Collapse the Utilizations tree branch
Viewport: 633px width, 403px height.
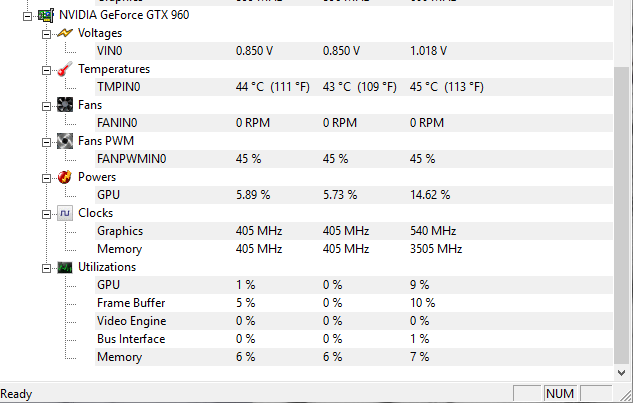tap(46, 268)
